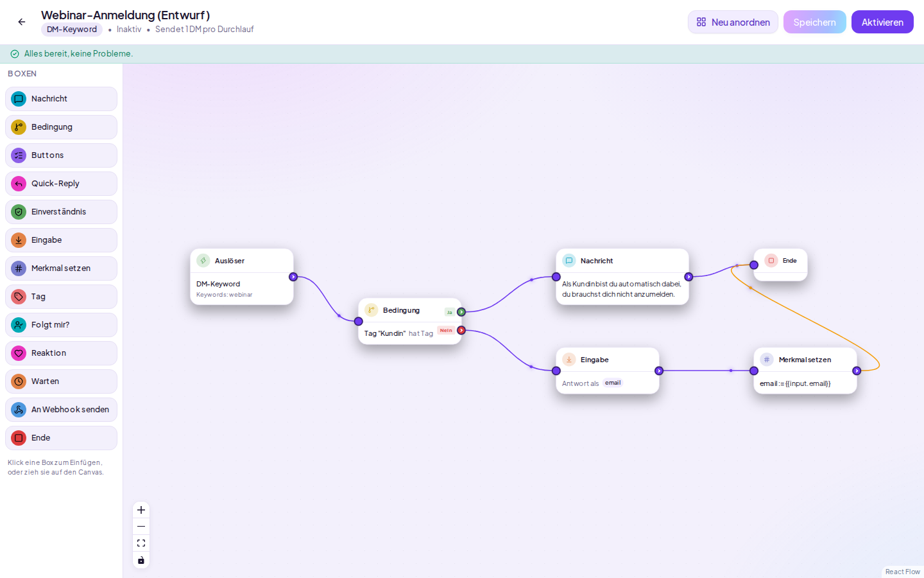This screenshot has width=924, height=578.
Task: Click the Ende node input handle
Action: click(x=754, y=265)
